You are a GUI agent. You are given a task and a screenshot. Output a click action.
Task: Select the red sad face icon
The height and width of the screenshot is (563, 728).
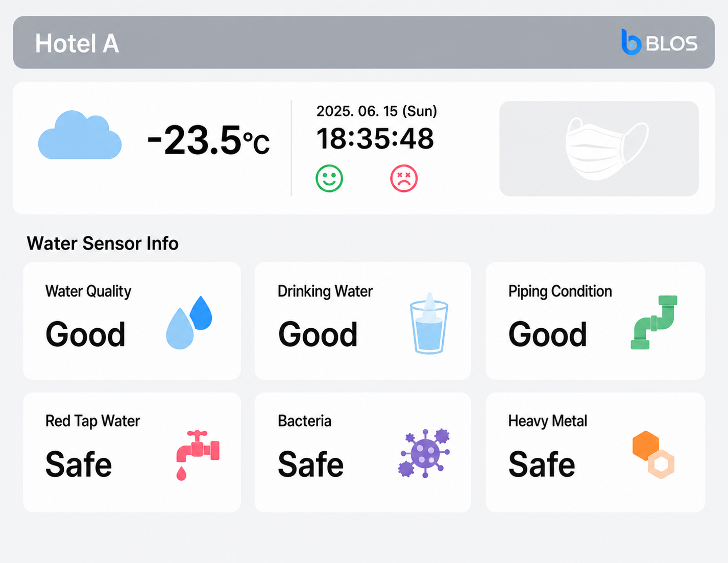point(404,178)
